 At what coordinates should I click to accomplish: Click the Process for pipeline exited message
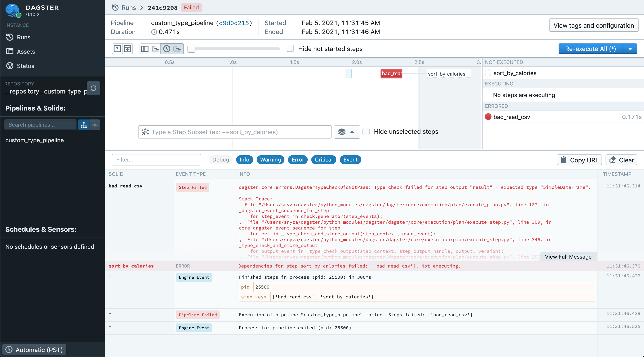click(x=296, y=327)
